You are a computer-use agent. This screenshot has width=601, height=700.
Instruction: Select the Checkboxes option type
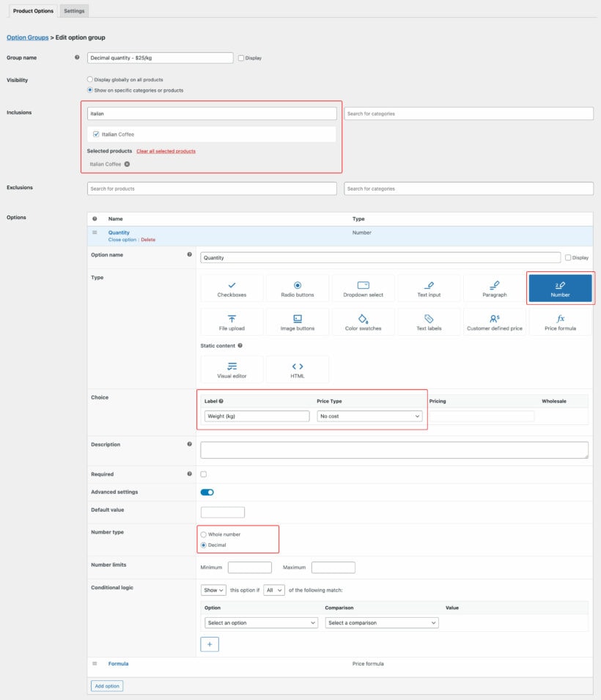232,287
